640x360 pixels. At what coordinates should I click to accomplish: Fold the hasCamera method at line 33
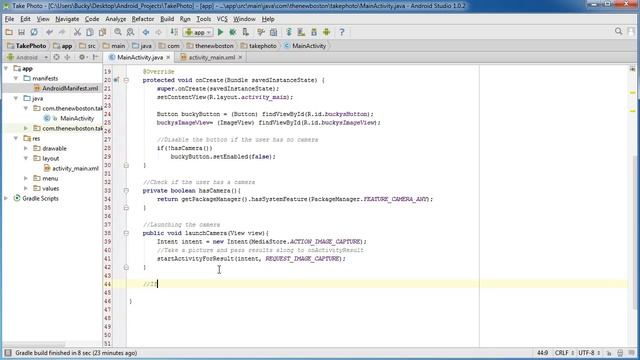pos(126,191)
